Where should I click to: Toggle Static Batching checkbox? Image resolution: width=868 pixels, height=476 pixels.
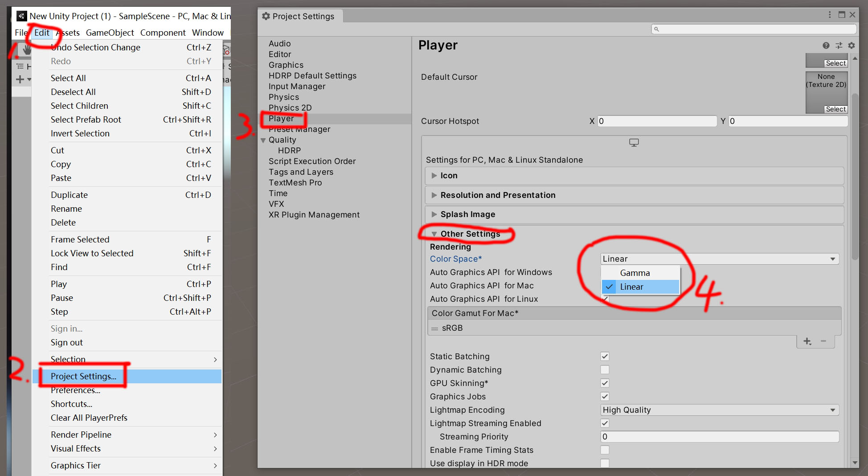(605, 357)
